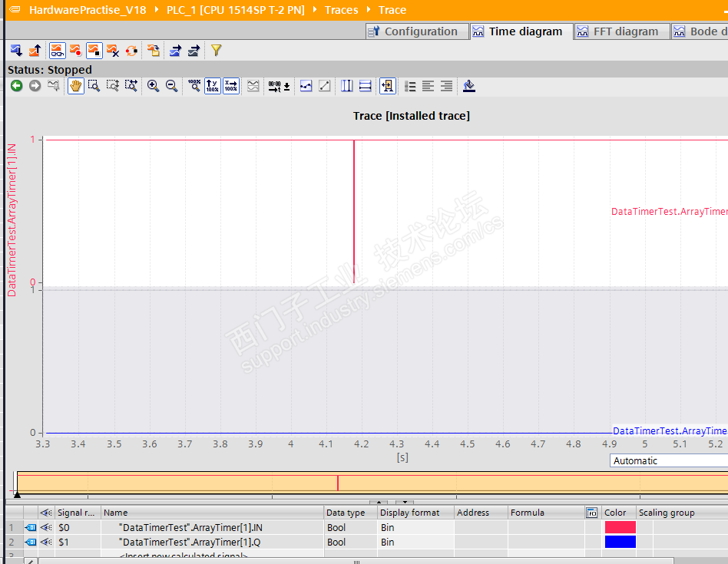The image size is (728, 564).
Task: Click the show chart legend icon
Action: pos(410,86)
